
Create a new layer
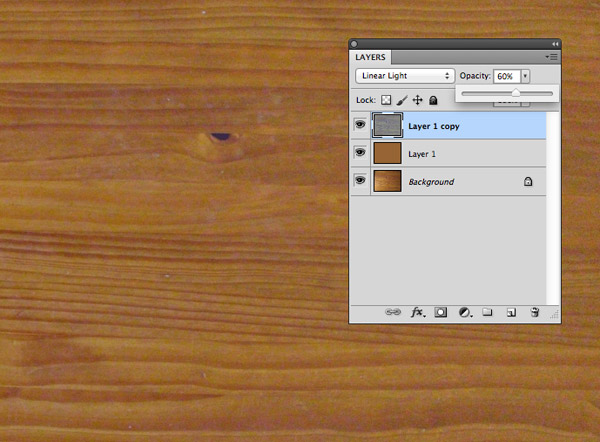511,313
